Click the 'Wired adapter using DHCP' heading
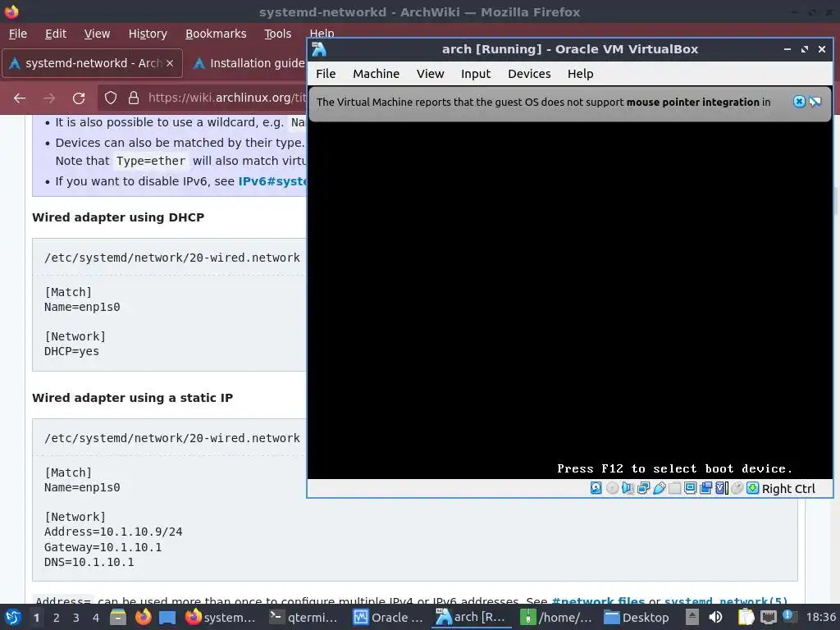Image resolution: width=840 pixels, height=630 pixels. (118, 217)
